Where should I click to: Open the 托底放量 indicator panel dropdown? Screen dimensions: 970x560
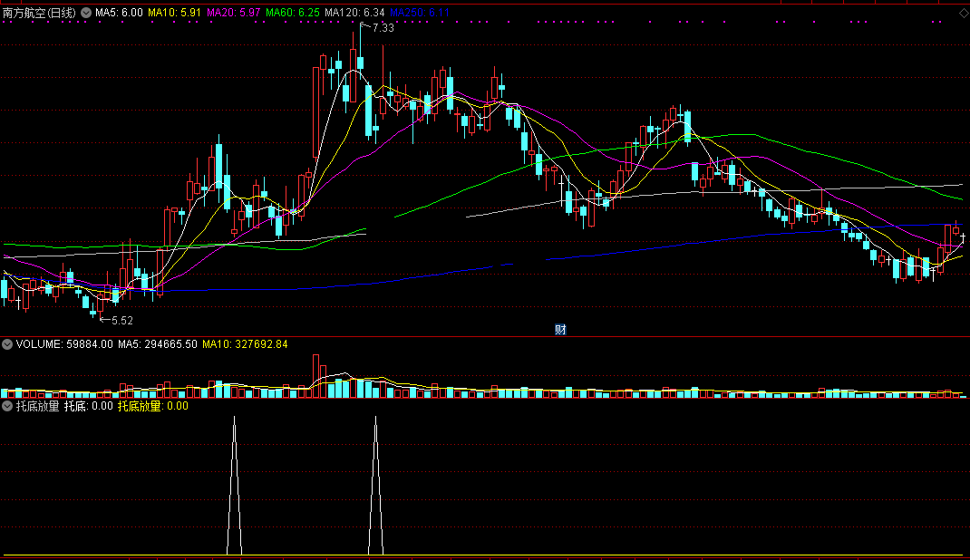point(7,406)
